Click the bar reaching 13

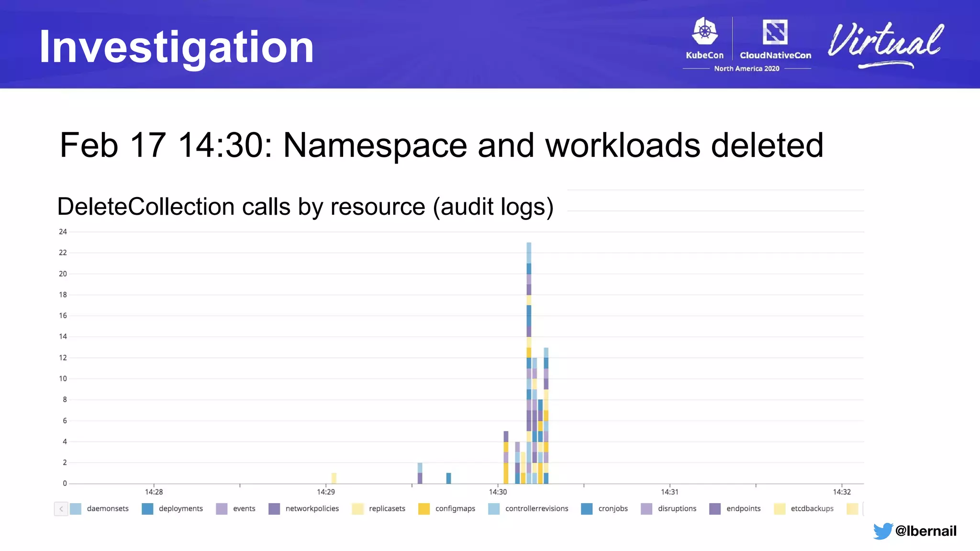pyautogui.click(x=546, y=416)
